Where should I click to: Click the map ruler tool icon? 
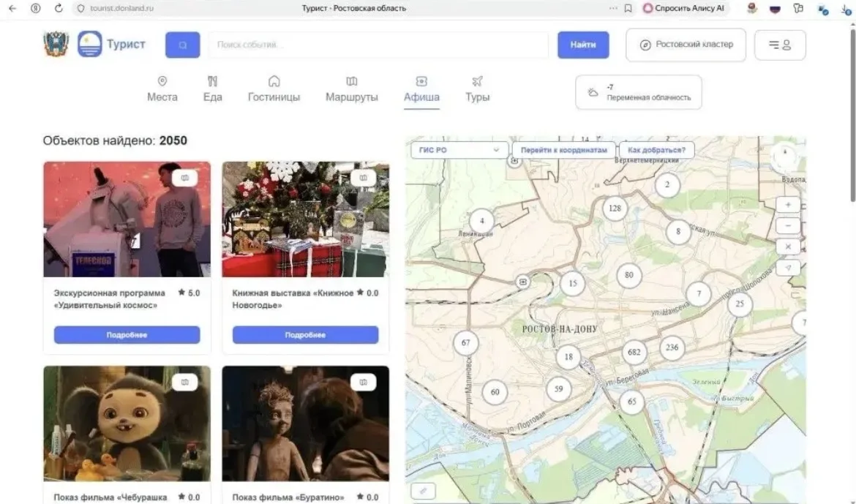(x=423, y=490)
